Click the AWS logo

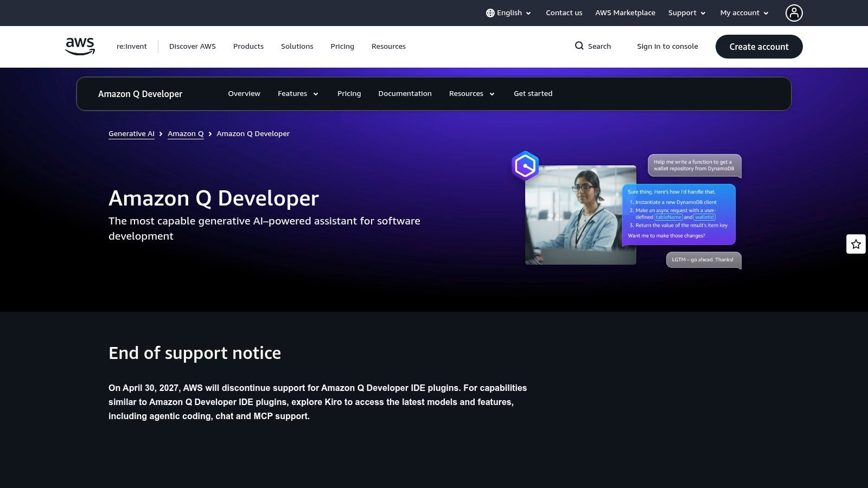80,46
